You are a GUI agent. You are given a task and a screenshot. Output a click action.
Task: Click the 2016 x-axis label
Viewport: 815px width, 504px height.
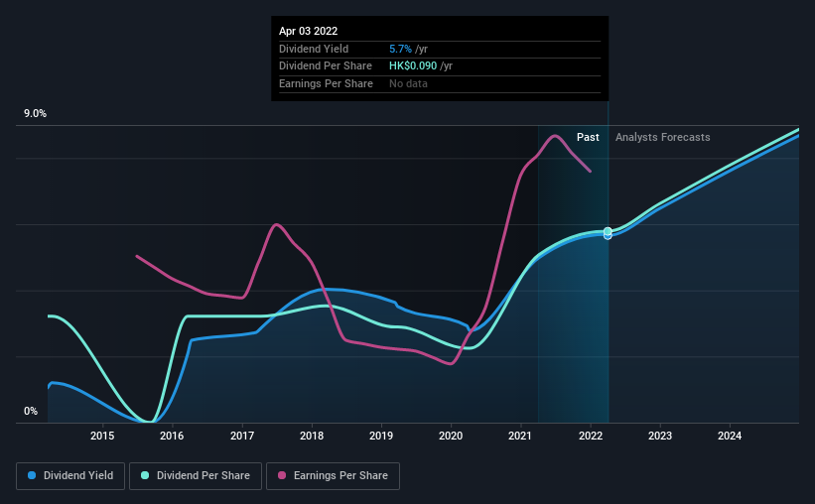tap(172, 436)
